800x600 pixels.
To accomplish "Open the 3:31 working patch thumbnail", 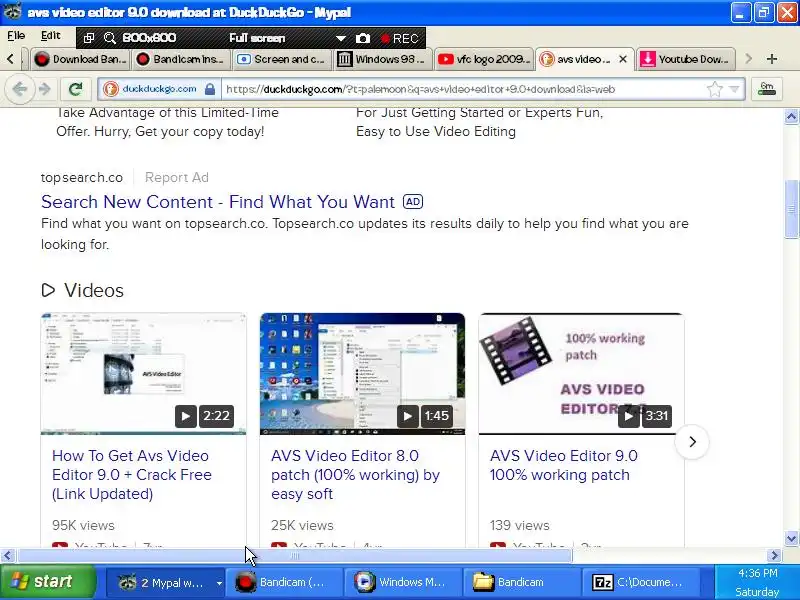I will click(x=581, y=374).
